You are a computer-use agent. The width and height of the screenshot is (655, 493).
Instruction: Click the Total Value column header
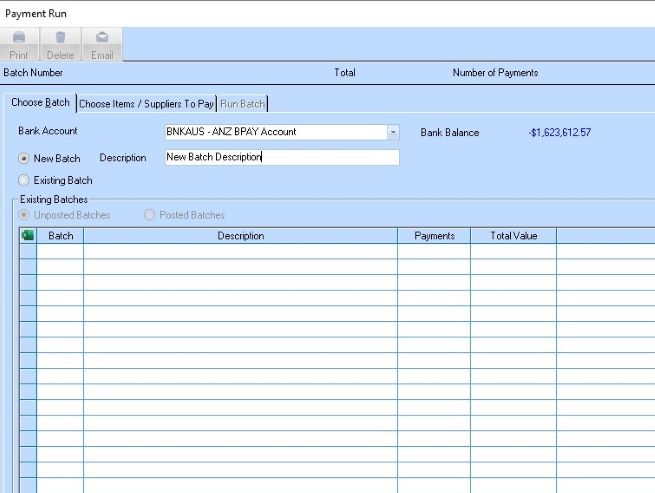(513, 236)
